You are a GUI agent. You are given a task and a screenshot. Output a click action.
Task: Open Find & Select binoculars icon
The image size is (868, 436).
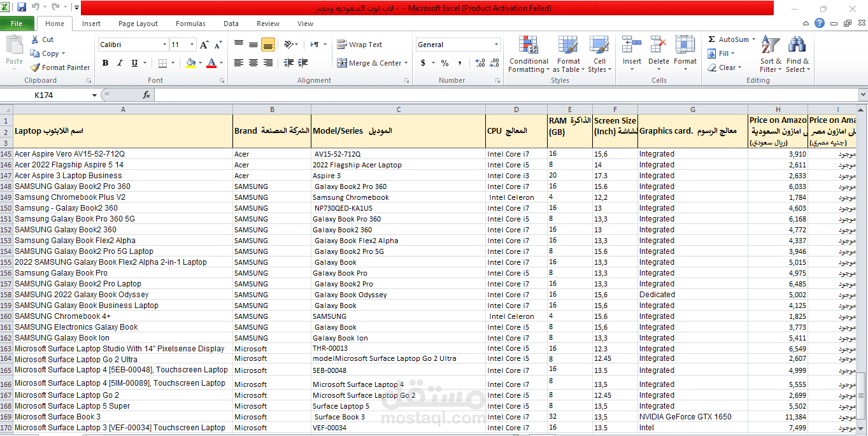[797, 46]
